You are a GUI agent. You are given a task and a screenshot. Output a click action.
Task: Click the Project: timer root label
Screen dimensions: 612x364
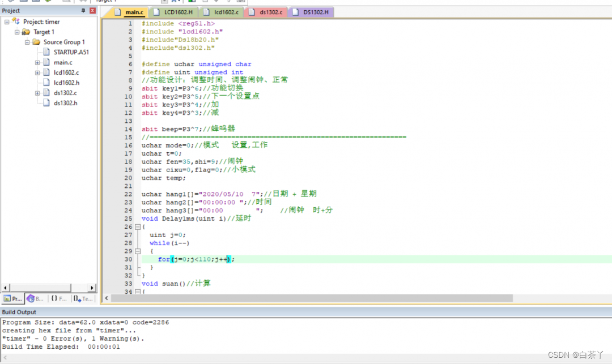[41, 22]
